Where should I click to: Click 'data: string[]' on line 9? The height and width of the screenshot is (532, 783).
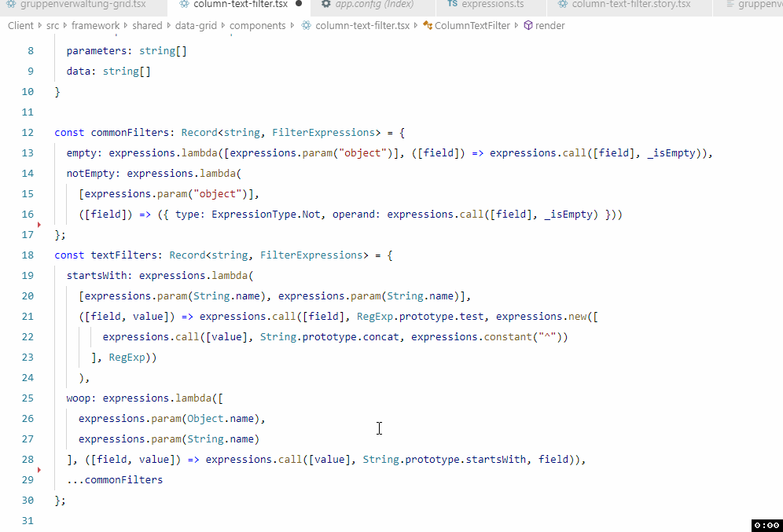point(108,72)
